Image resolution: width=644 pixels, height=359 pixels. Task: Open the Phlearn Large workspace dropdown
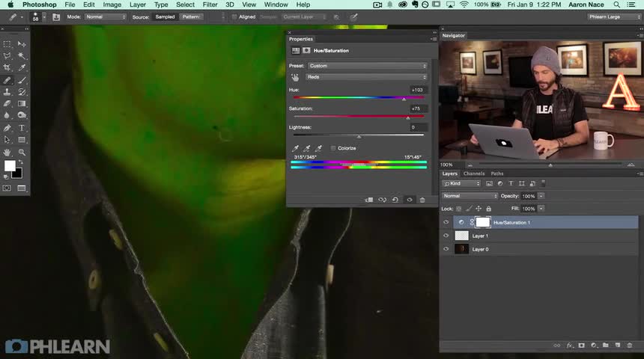tap(614, 16)
